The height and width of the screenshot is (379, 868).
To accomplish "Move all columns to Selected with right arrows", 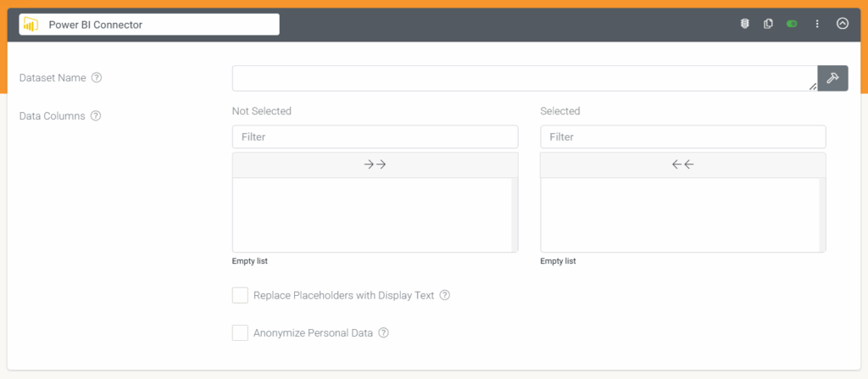I will pyautogui.click(x=376, y=164).
